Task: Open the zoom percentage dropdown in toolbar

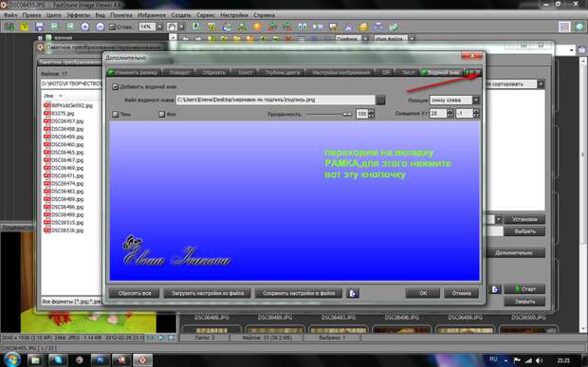Action: (159, 27)
